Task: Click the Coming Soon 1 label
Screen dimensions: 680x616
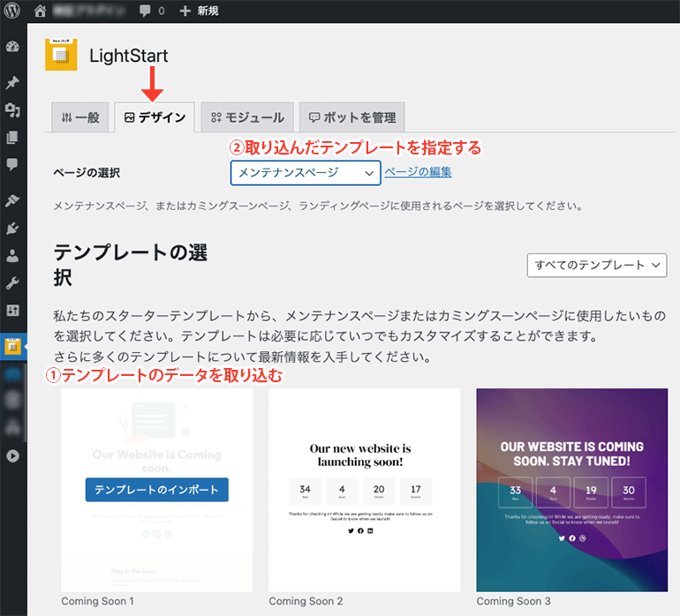Action: click(x=97, y=601)
